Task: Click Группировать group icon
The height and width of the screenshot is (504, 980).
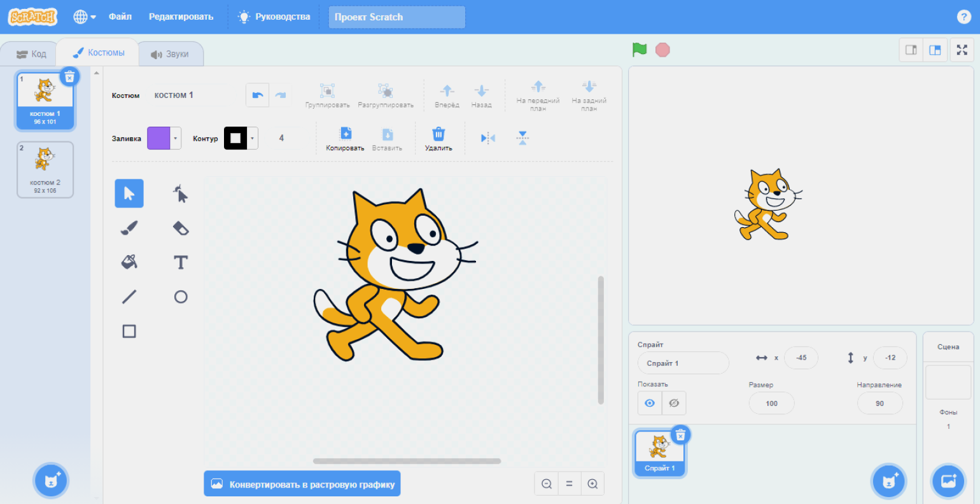Action: click(327, 95)
